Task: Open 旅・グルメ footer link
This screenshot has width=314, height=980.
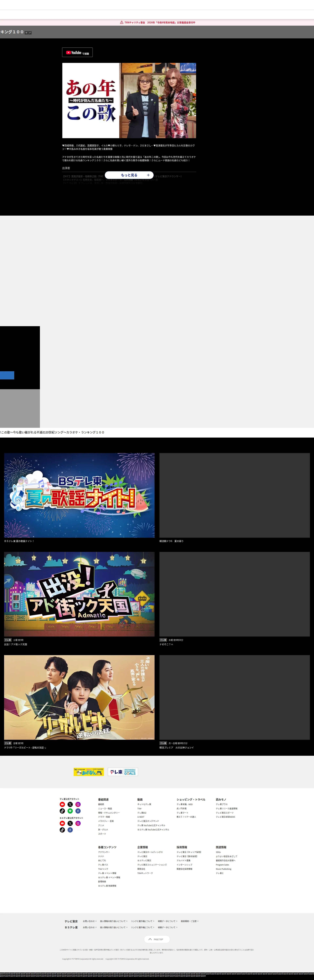Action: [x=103, y=830]
